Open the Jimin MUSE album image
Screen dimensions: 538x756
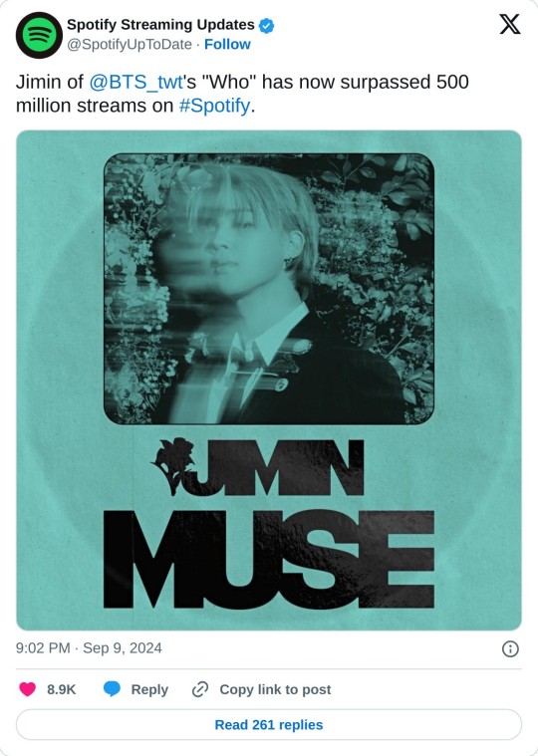269,379
